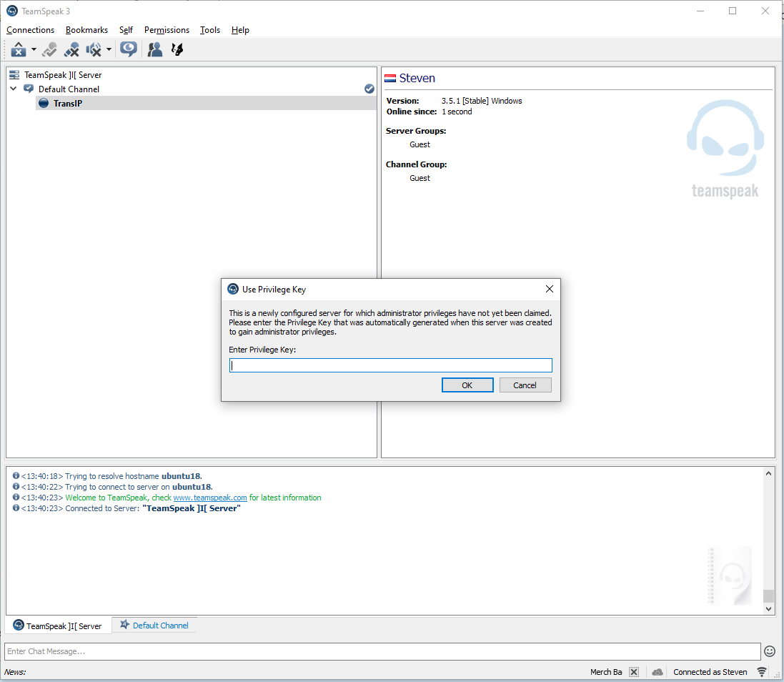Open the www.teamspeak.com link in the chat log
The image size is (784, 682).
coord(210,498)
